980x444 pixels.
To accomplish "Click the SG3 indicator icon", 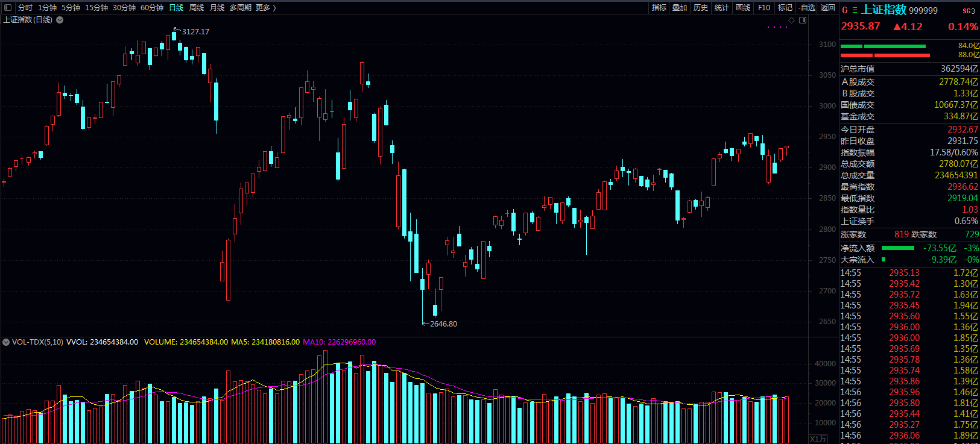I will pyautogui.click(x=969, y=11).
